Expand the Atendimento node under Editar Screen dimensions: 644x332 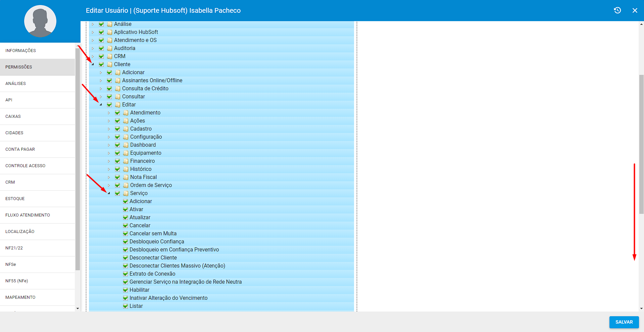(x=109, y=113)
